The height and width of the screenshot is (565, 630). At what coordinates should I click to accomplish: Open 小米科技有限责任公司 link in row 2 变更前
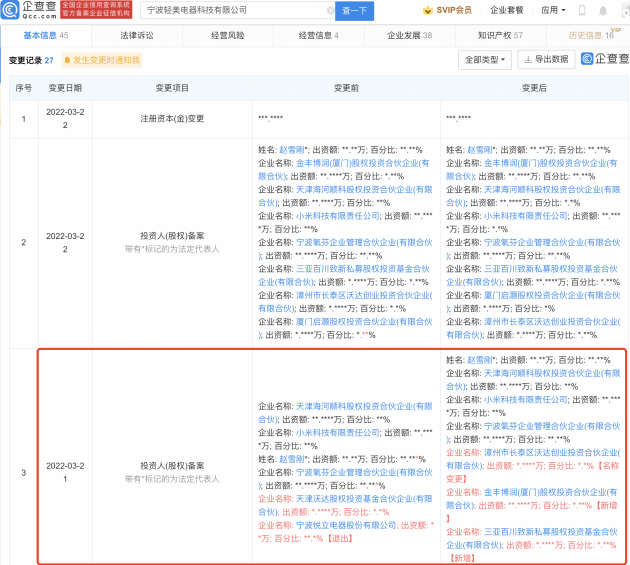(338, 216)
